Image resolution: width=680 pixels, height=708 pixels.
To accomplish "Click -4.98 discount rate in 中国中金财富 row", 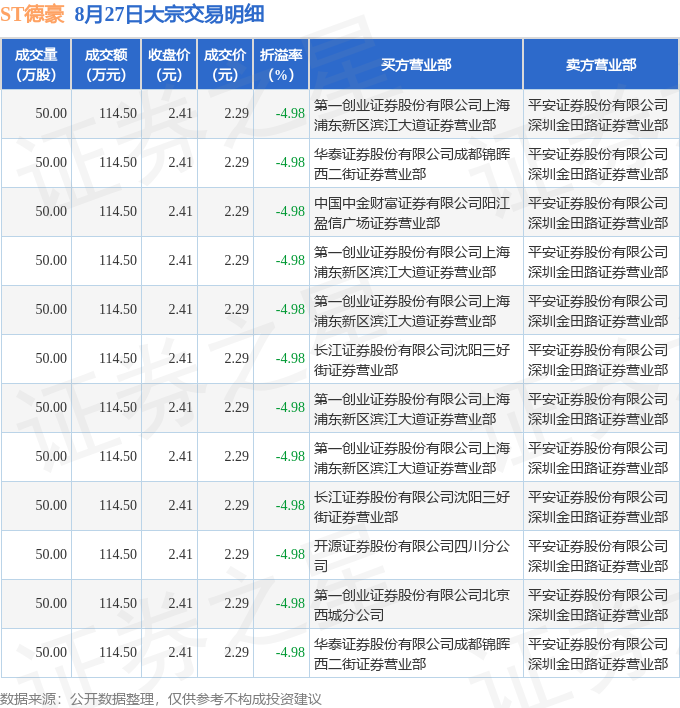I will tap(290, 211).
